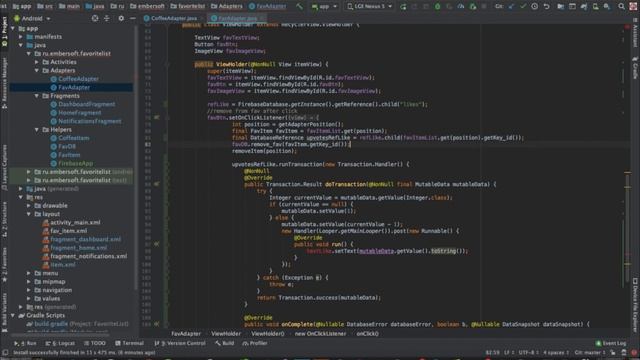Toggle the lock icon in status bar
Image resolution: width=640 pixels, height=360 pixels.
tap(613, 353)
